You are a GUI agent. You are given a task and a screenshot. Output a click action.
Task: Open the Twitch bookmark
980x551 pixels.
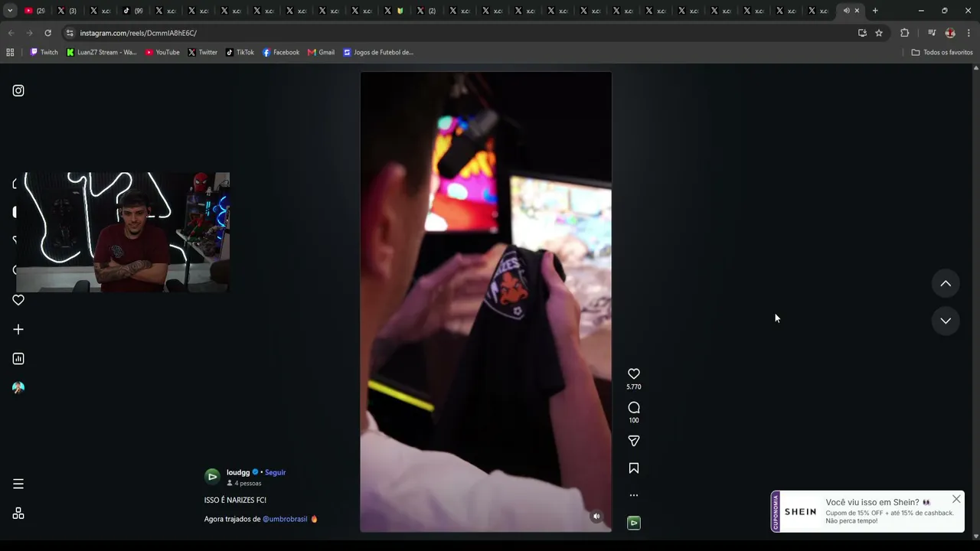pyautogui.click(x=44, y=52)
